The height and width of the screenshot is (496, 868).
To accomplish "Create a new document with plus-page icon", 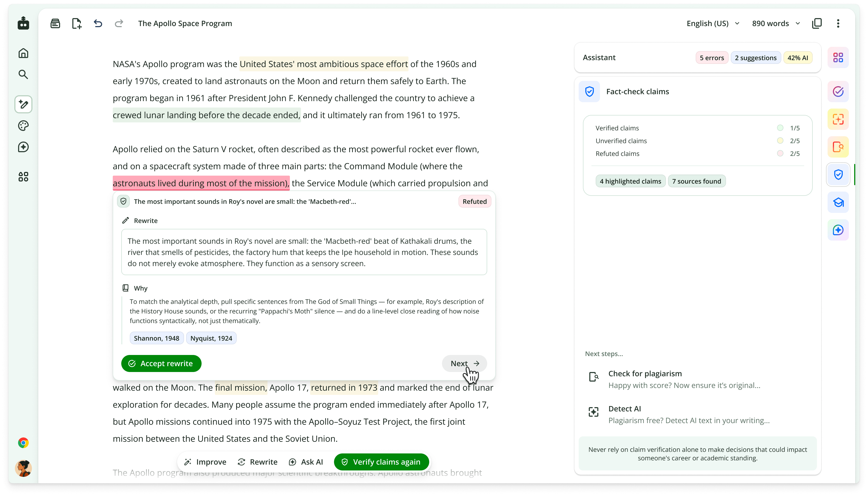I will [x=77, y=23].
